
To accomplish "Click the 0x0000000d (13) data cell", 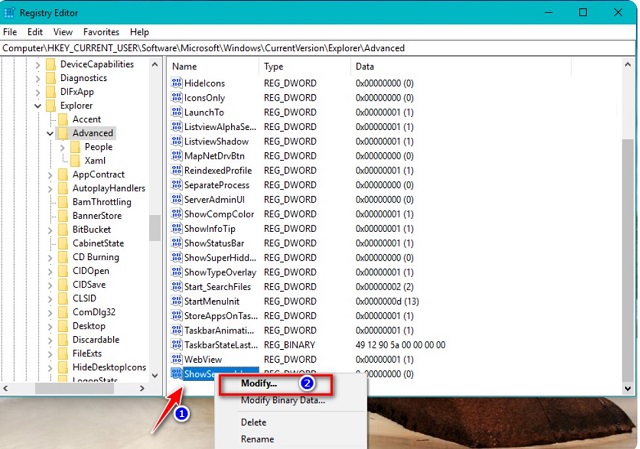I will coord(387,301).
